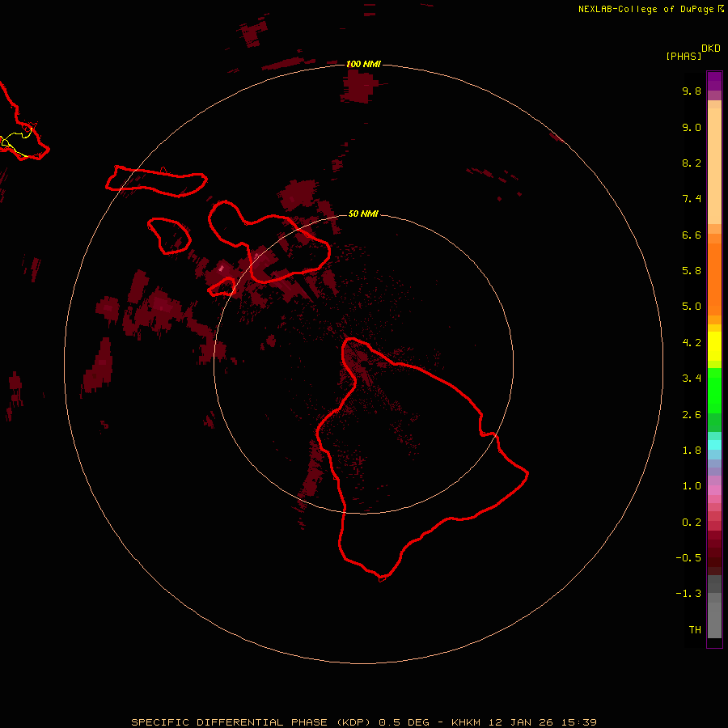Click the KHKM station identifier
Viewport: 728px width, 728px height.
tap(466, 722)
